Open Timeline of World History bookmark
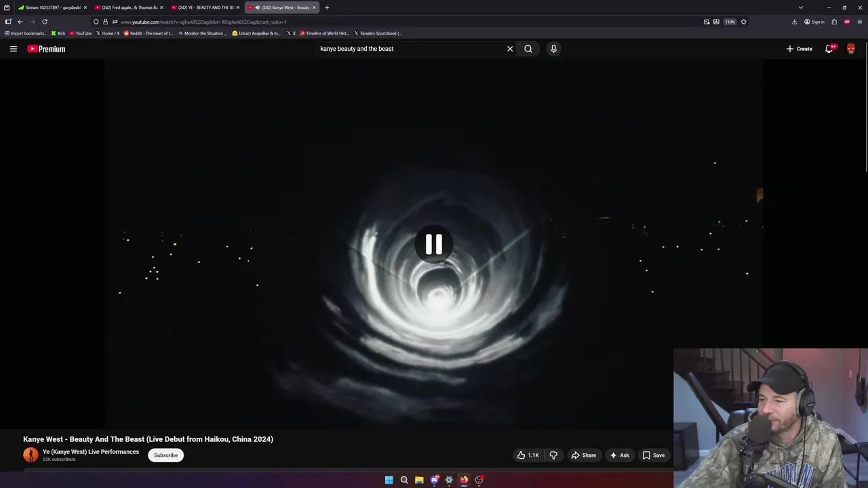This screenshot has width=868, height=488. click(x=324, y=33)
